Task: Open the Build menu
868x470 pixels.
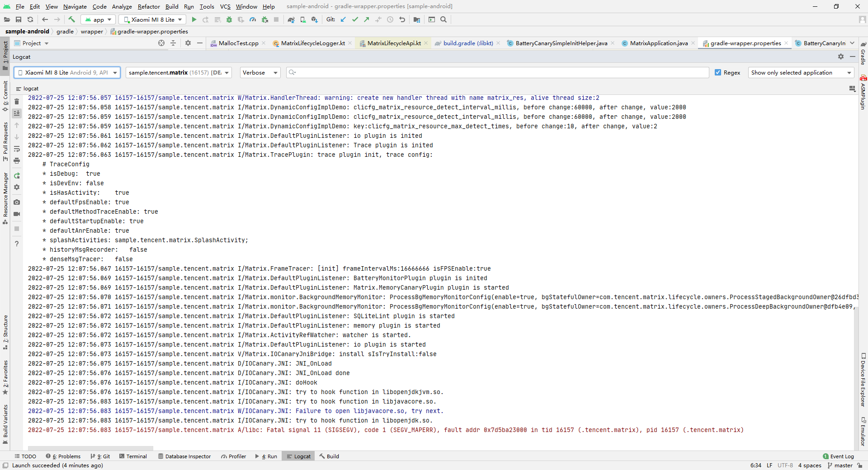Action: [x=172, y=6]
